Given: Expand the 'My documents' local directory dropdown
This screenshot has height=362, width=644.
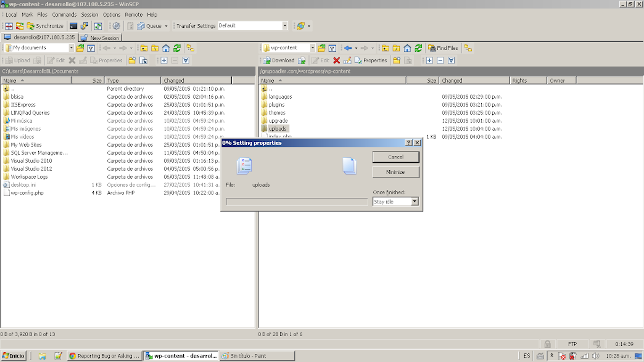Looking at the screenshot, I should point(71,48).
